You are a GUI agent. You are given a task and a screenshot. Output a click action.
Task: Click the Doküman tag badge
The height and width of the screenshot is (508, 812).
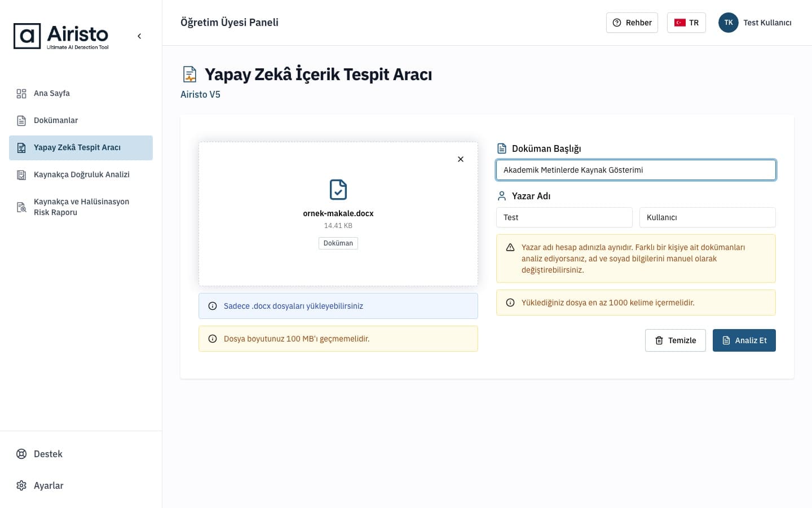click(x=338, y=243)
